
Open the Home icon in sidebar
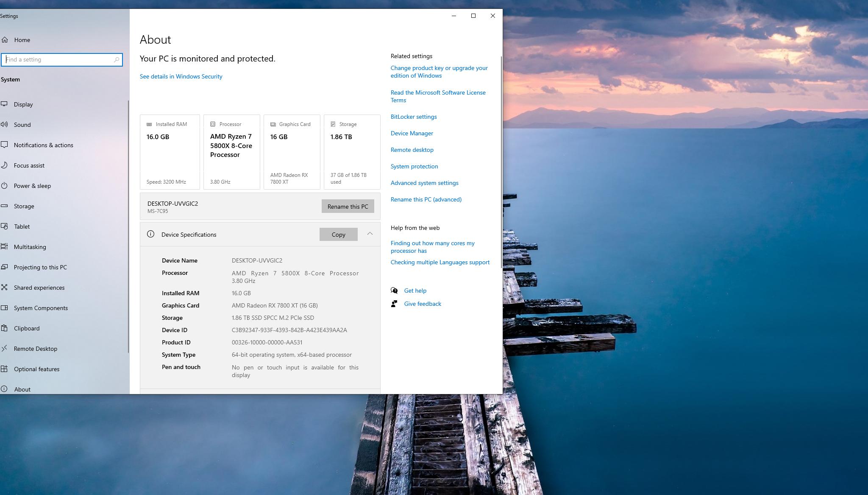coord(5,40)
